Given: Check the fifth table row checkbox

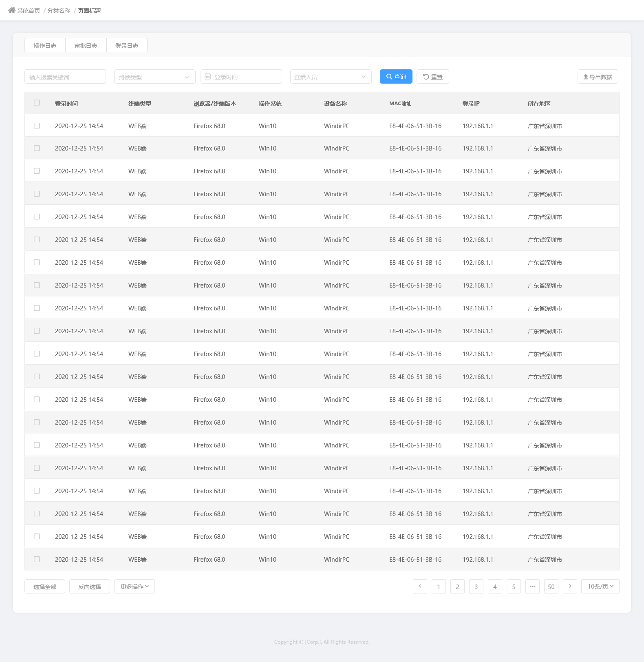Looking at the screenshot, I should click(x=37, y=217).
